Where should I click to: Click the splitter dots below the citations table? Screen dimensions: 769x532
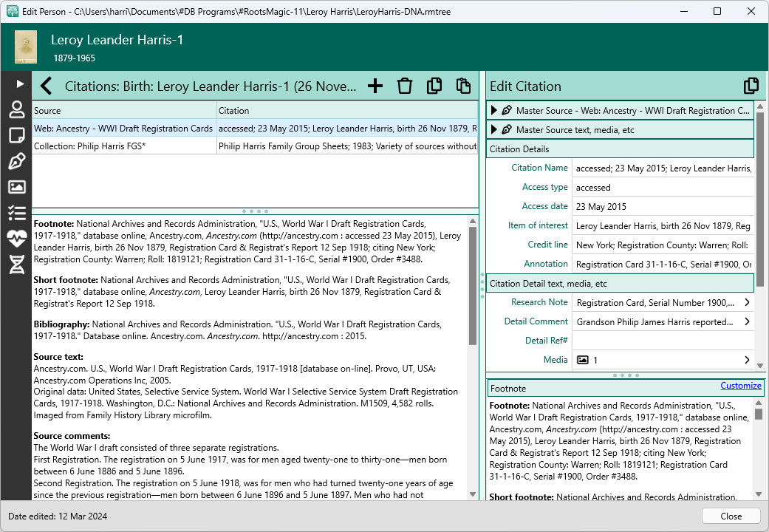[255, 211]
